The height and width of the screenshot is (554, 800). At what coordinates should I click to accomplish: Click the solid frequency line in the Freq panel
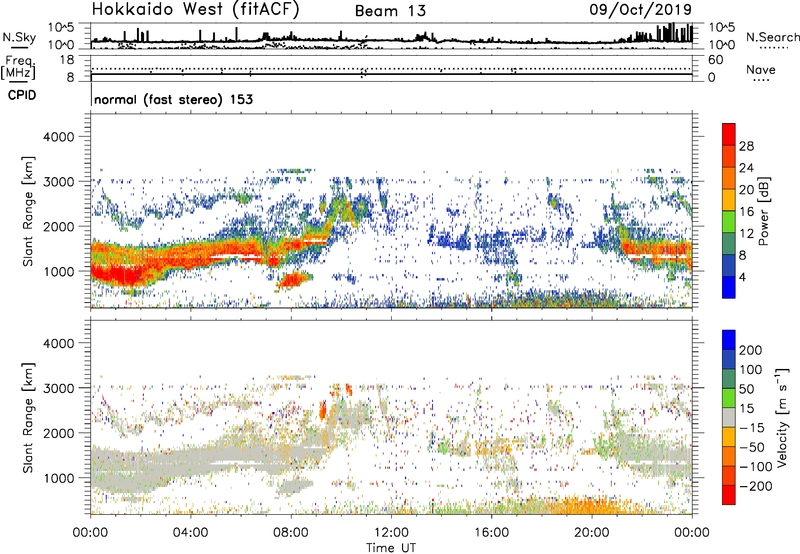click(391, 74)
